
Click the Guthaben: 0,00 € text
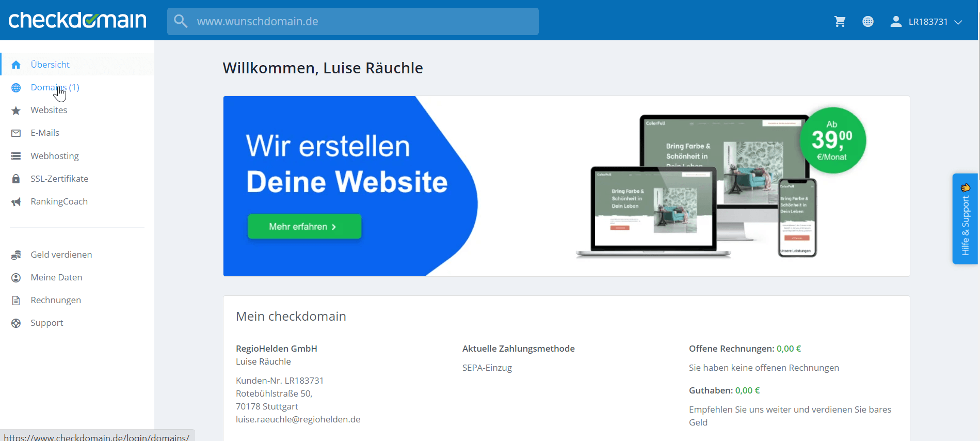coord(725,390)
